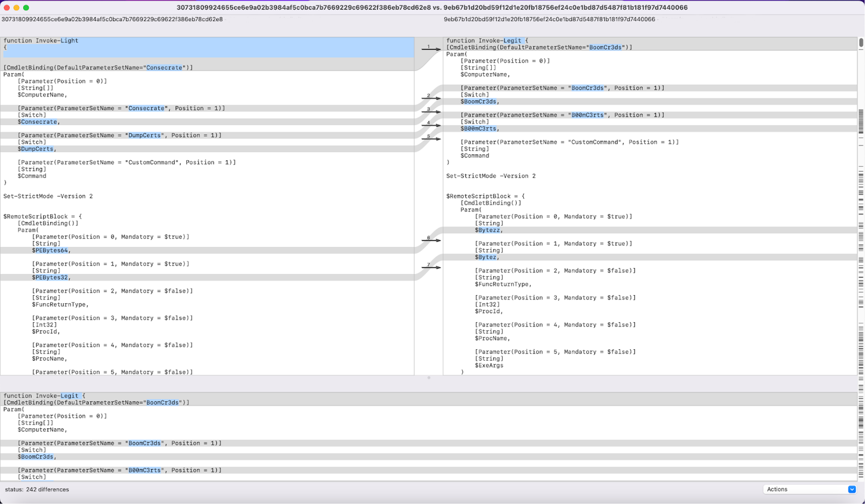Click '$BoomCr3ds,' line in right pane
The height and width of the screenshot is (504, 865).
(480, 102)
